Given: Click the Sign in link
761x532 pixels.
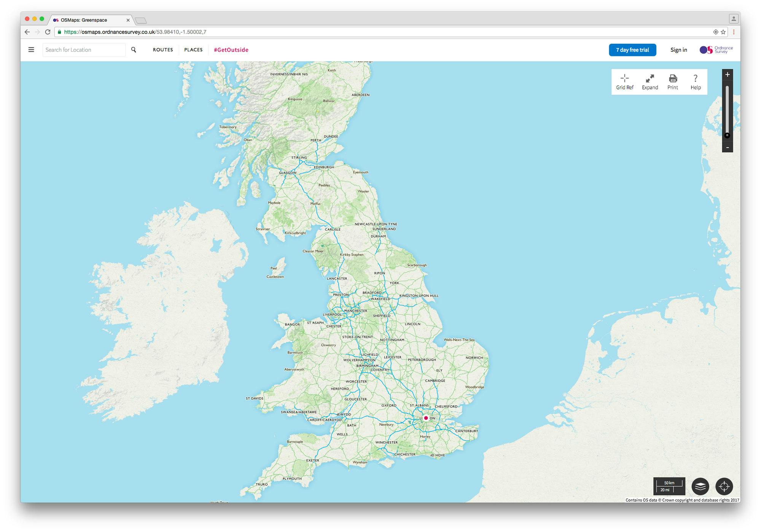Looking at the screenshot, I should [679, 50].
